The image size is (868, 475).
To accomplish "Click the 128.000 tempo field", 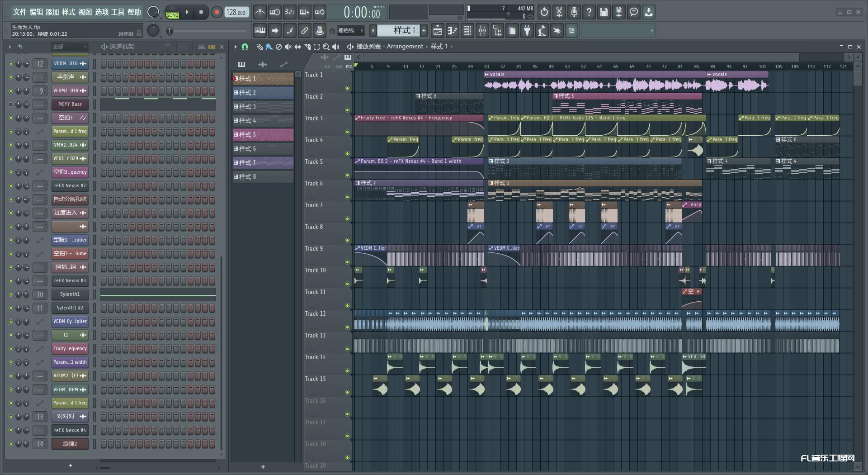I will [x=237, y=12].
